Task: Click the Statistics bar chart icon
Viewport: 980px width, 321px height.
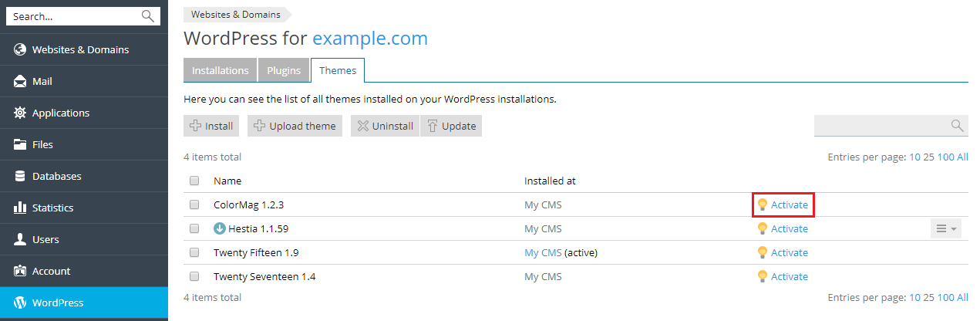Action: (x=20, y=208)
